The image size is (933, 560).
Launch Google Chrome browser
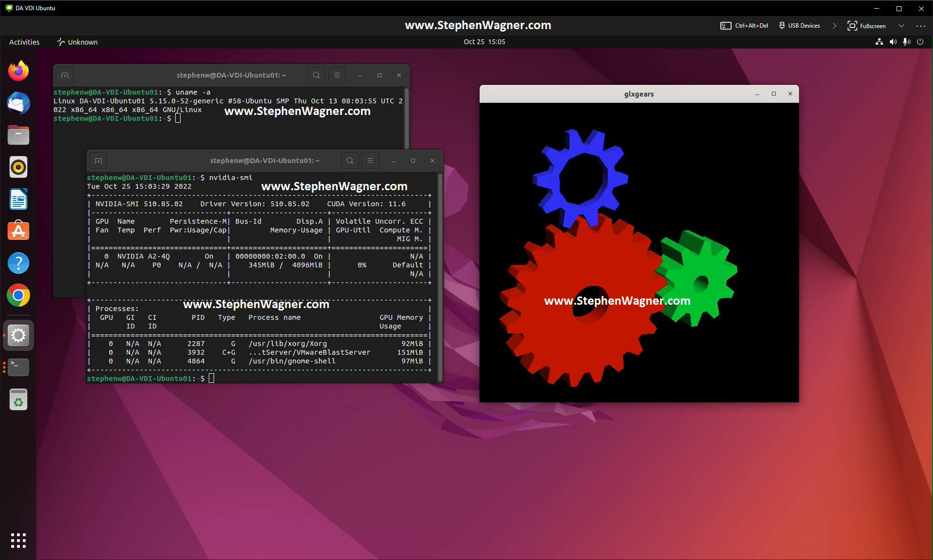18,296
